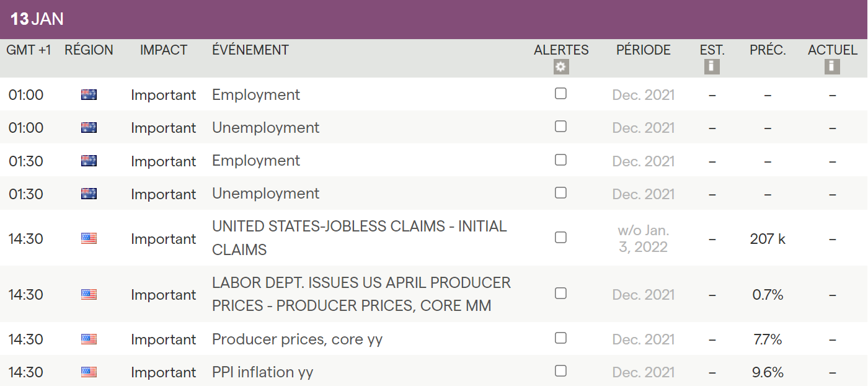
Task: Tick alert checkbox for Initial Jobless Claims
Action: tap(560, 237)
